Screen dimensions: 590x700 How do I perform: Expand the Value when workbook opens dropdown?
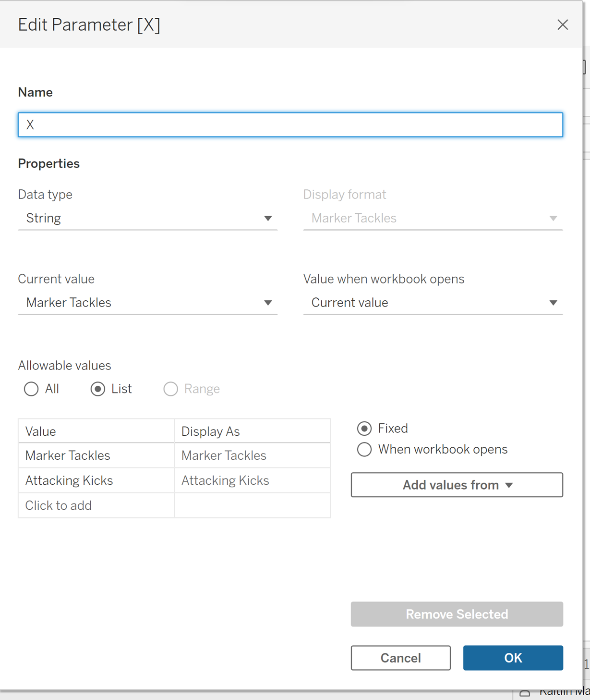click(432, 303)
